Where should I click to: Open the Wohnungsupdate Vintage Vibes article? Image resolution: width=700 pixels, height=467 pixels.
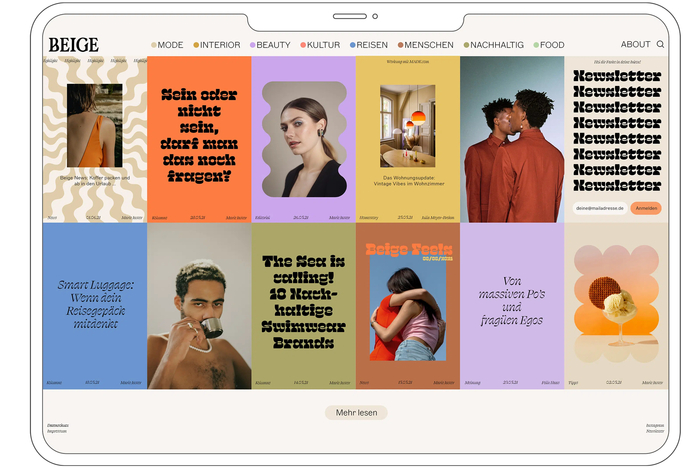click(x=407, y=138)
